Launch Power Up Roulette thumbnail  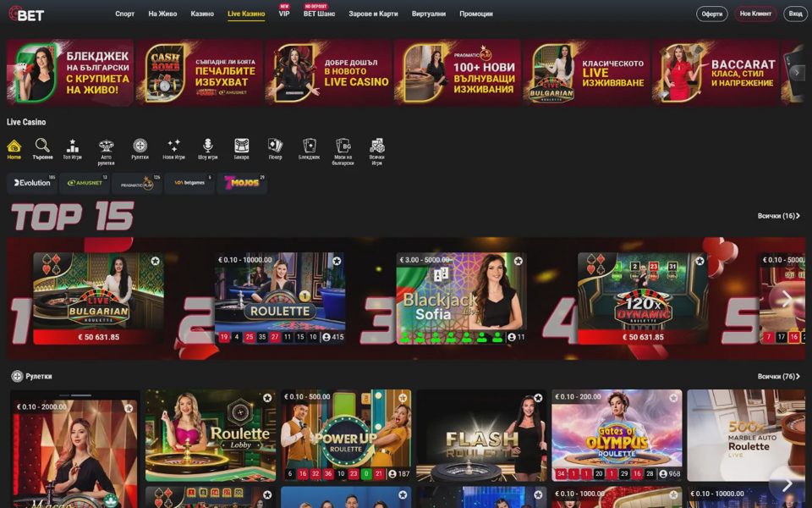(x=347, y=435)
